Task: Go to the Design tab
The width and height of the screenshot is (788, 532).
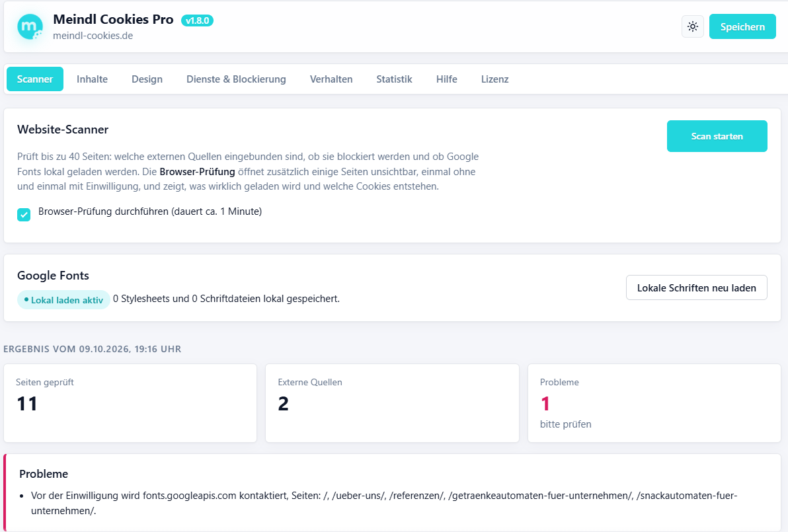Action: [x=147, y=79]
